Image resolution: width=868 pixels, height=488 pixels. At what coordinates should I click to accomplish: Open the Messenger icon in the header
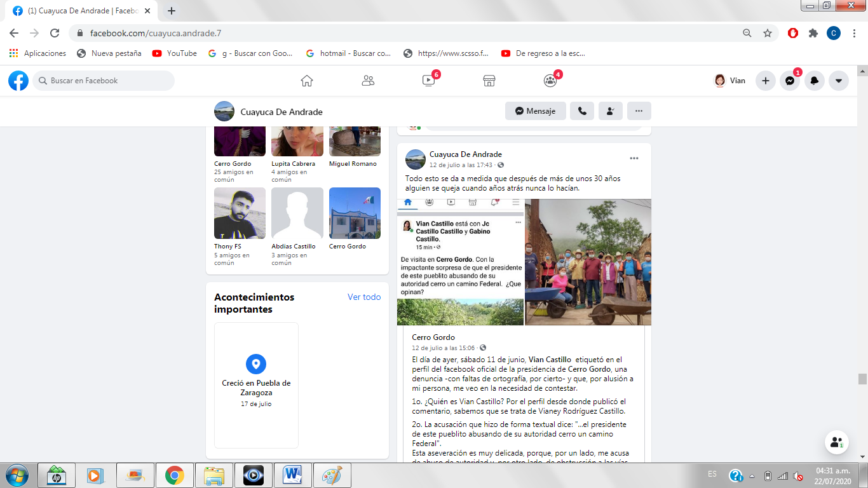pyautogui.click(x=790, y=81)
